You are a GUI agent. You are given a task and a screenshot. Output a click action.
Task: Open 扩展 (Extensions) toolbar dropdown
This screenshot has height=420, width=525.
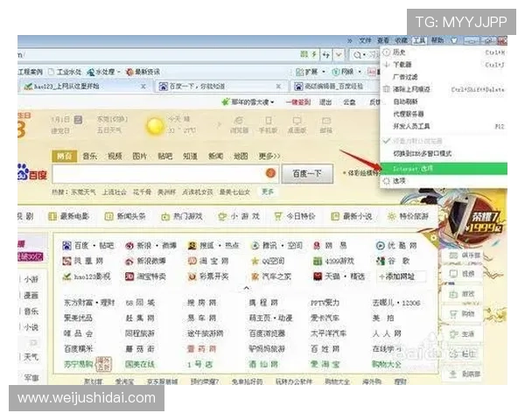click(x=311, y=72)
